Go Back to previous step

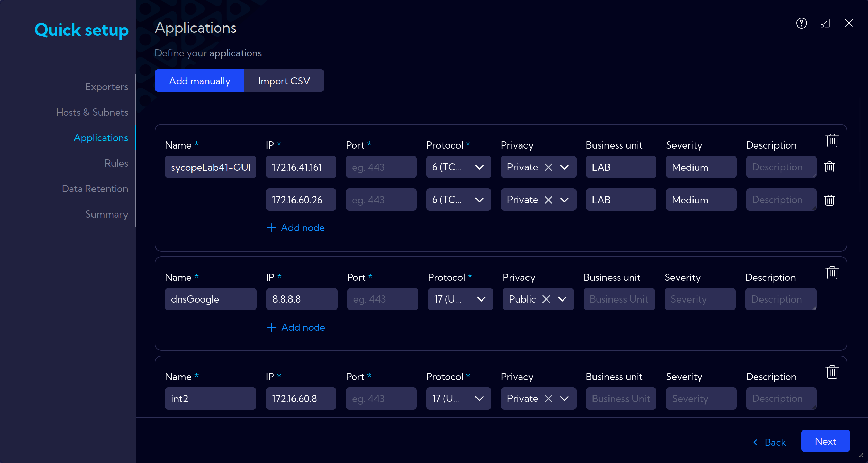click(770, 442)
